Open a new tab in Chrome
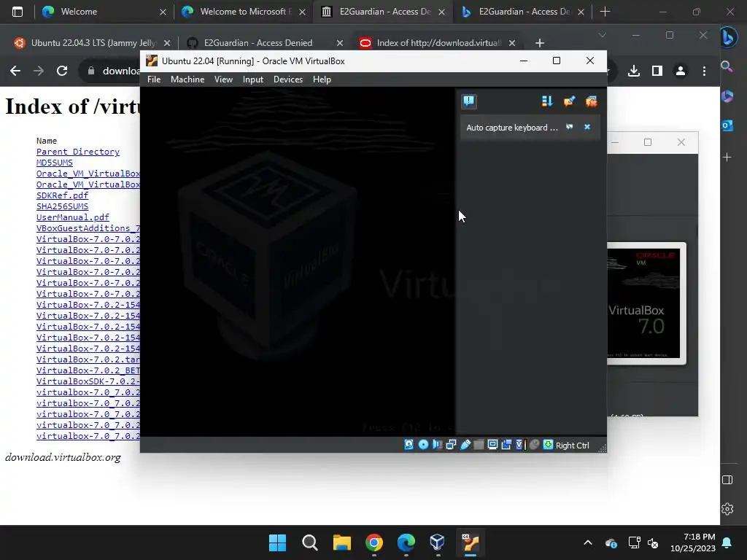The image size is (747, 560). [539, 43]
